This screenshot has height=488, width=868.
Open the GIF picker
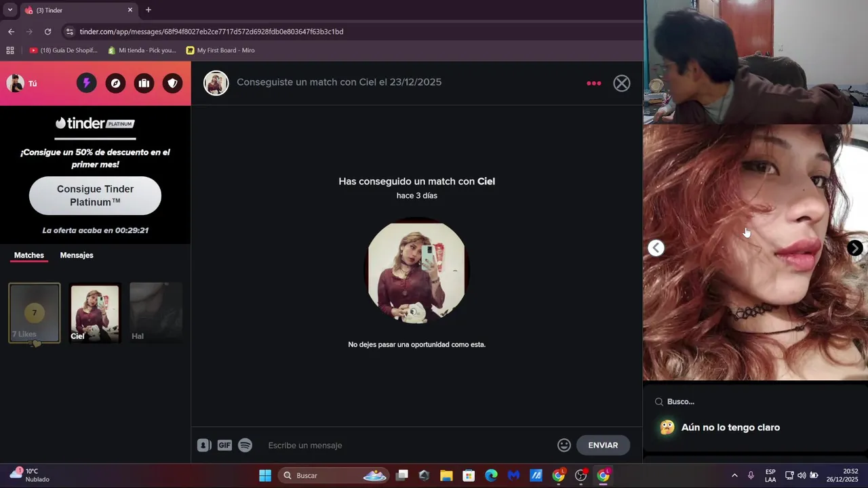(224, 445)
